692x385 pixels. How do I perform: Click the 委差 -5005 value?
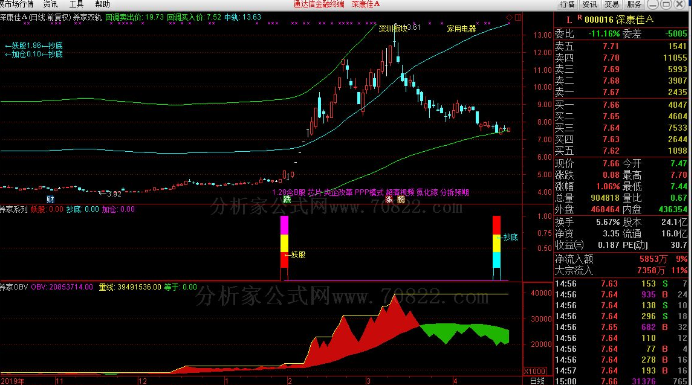(x=677, y=34)
